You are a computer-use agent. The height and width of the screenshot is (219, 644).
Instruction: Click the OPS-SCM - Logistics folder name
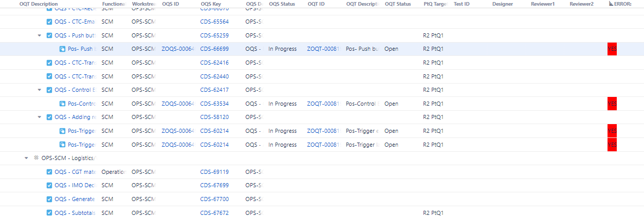click(69, 158)
